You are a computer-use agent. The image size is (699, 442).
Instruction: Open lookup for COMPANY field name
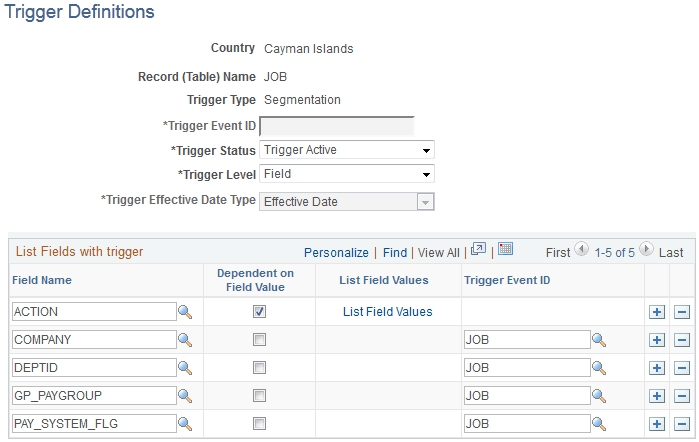(184, 340)
